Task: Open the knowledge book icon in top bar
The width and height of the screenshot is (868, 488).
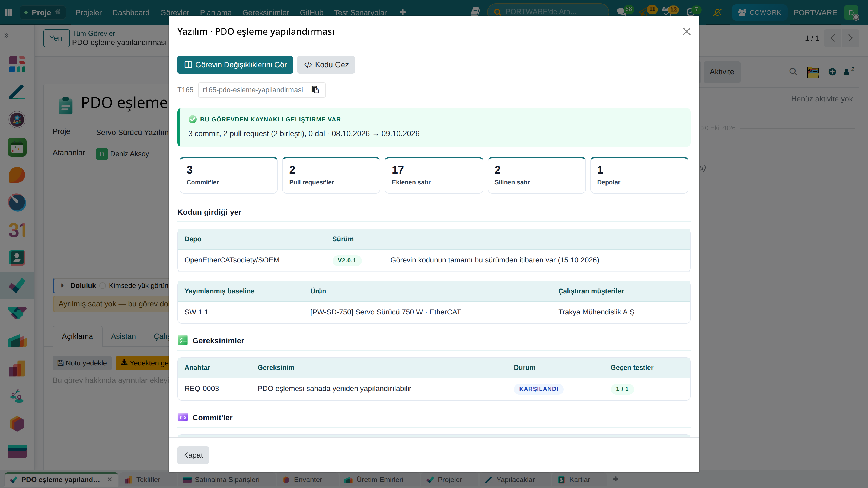Action: 475,12
